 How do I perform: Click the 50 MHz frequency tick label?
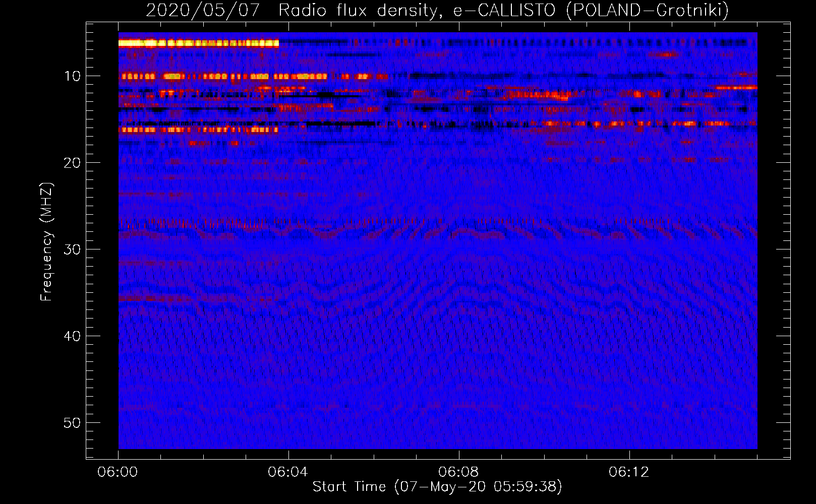click(x=73, y=423)
